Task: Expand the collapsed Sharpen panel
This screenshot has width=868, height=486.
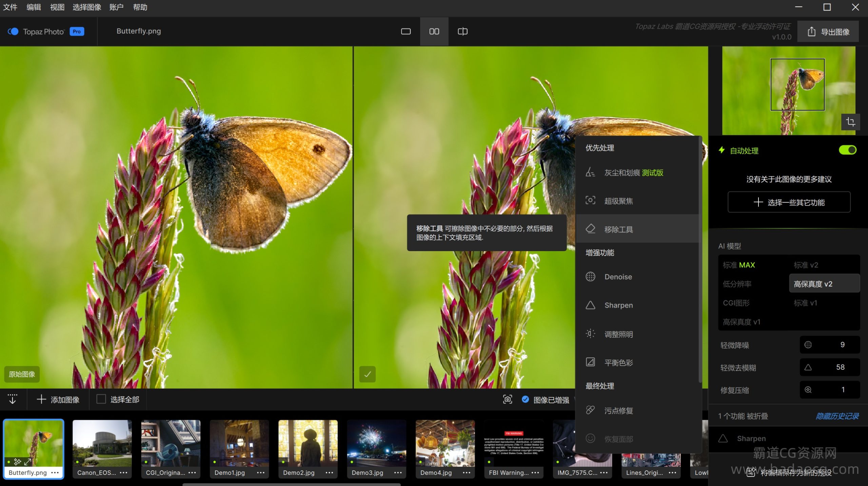Action: coord(751,438)
